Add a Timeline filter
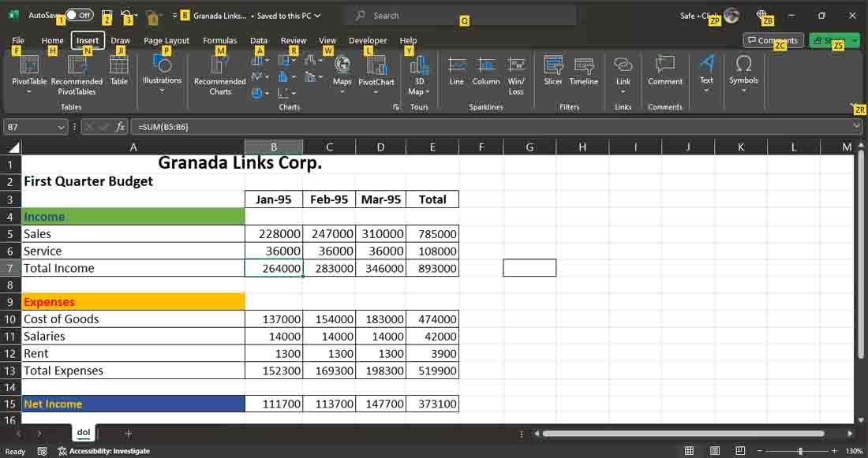This screenshot has width=868, height=458. click(x=583, y=70)
